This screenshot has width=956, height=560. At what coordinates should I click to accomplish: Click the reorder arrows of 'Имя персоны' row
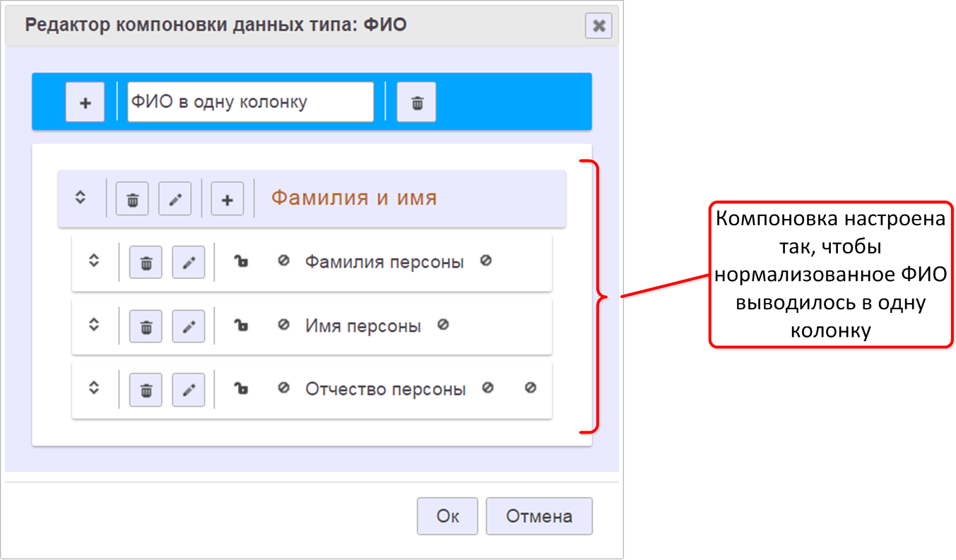(x=94, y=326)
